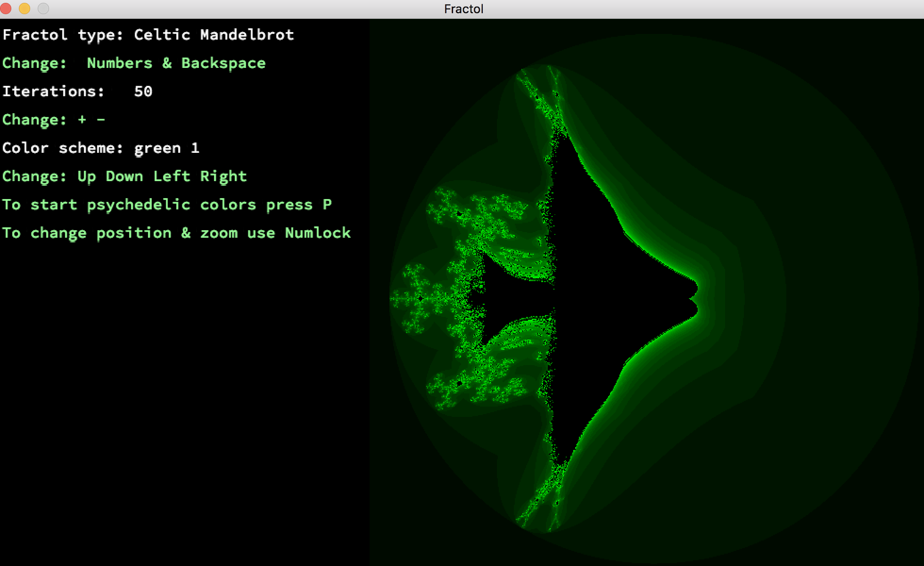924x566 pixels.
Task: Click the 'zoom use Numlock' instruction line
Action: [176, 233]
